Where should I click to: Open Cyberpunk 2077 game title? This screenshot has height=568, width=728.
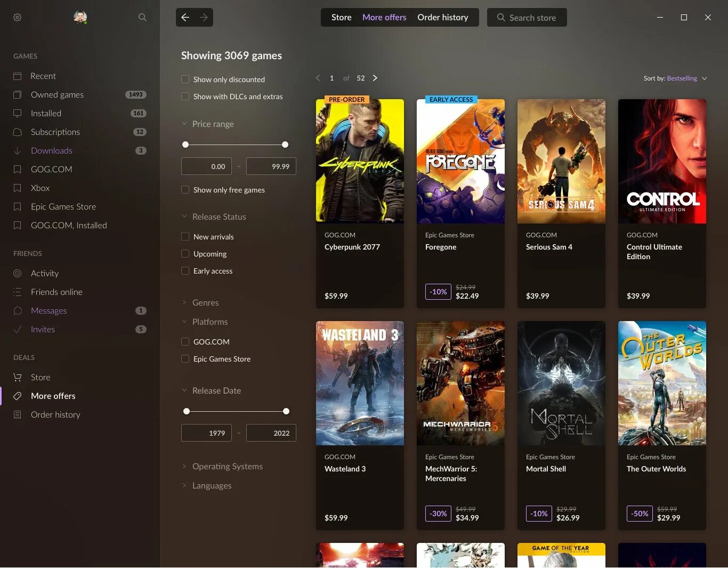tap(352, 247)
